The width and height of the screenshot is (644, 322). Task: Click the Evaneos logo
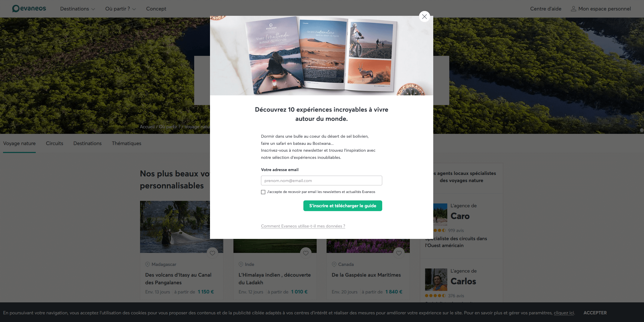click(x=29, y=8)
